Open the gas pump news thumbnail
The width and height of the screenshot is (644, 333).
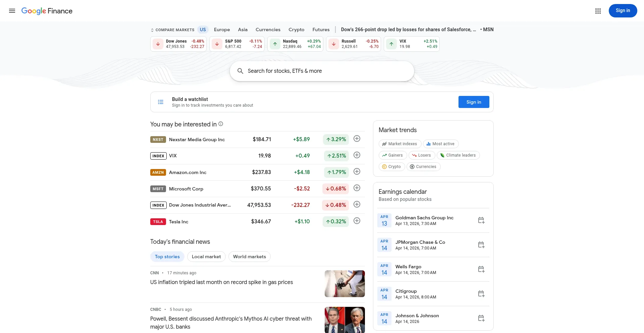click(x=344, y=284)
